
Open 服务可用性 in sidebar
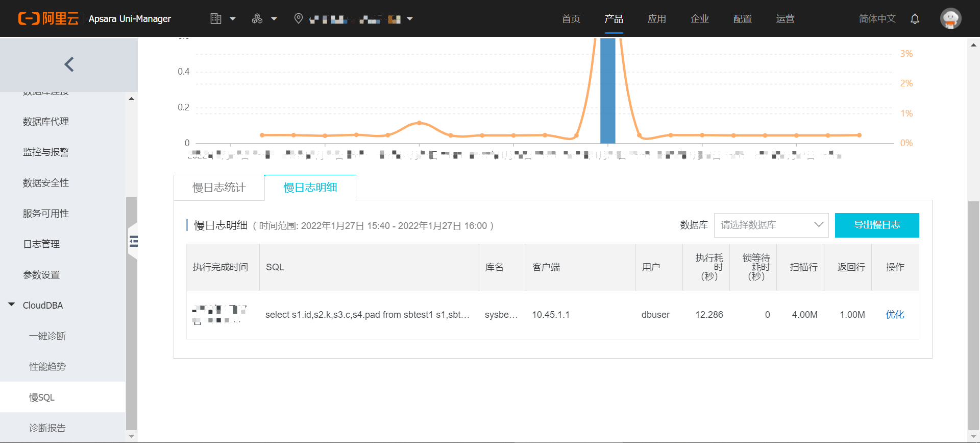click(x=46, y=214)
